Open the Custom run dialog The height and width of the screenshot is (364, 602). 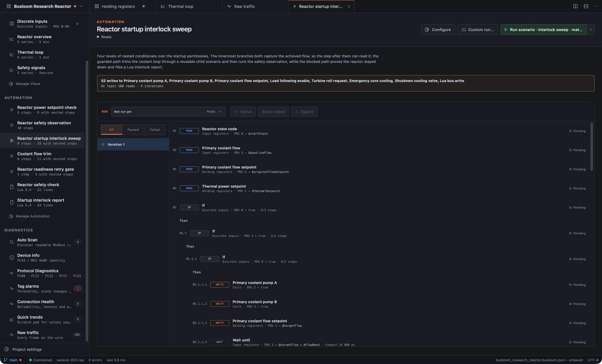click(x=478, y=30)
